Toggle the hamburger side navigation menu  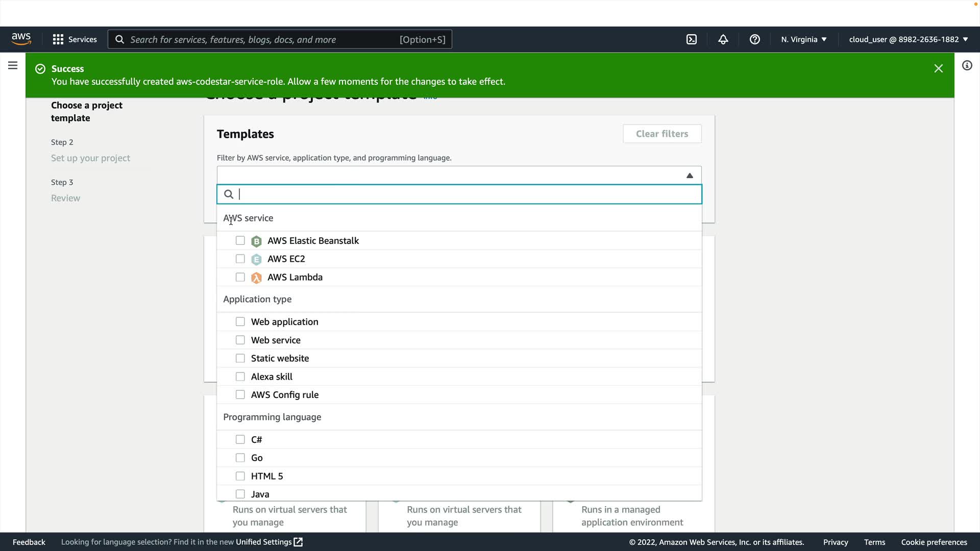coord(13,65)
